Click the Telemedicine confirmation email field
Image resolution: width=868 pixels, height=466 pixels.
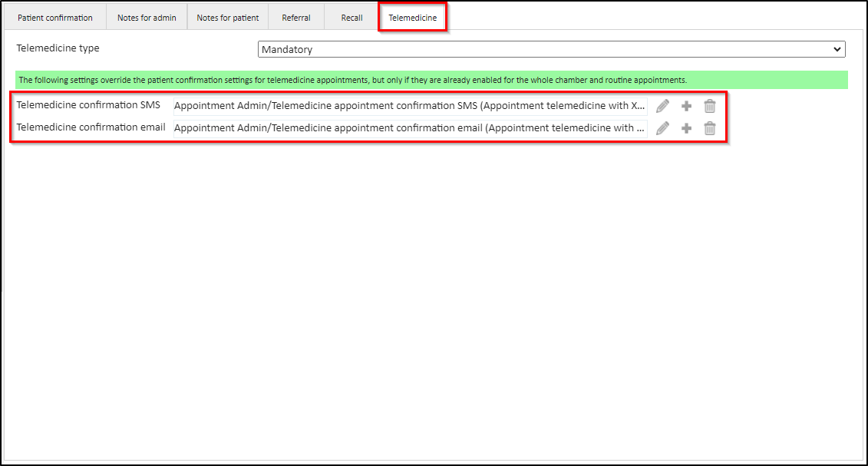point(410,128)
